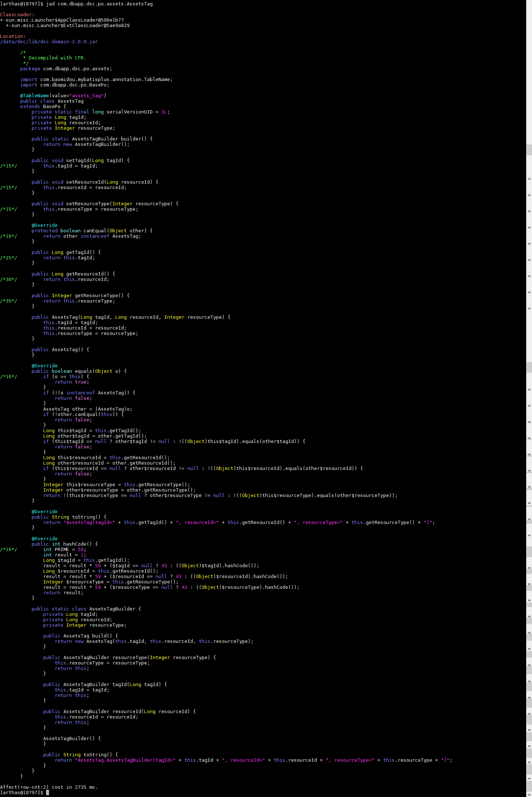Click the mybatisplus TableName import line
Image resolution: width=532 pixels, height=797 pixels.
[97, 80]
